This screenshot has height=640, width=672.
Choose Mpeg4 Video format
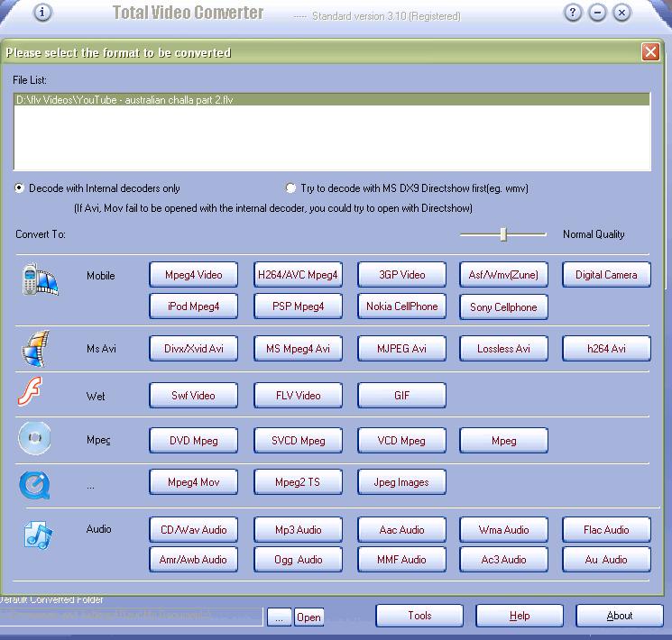click(194, 275)
